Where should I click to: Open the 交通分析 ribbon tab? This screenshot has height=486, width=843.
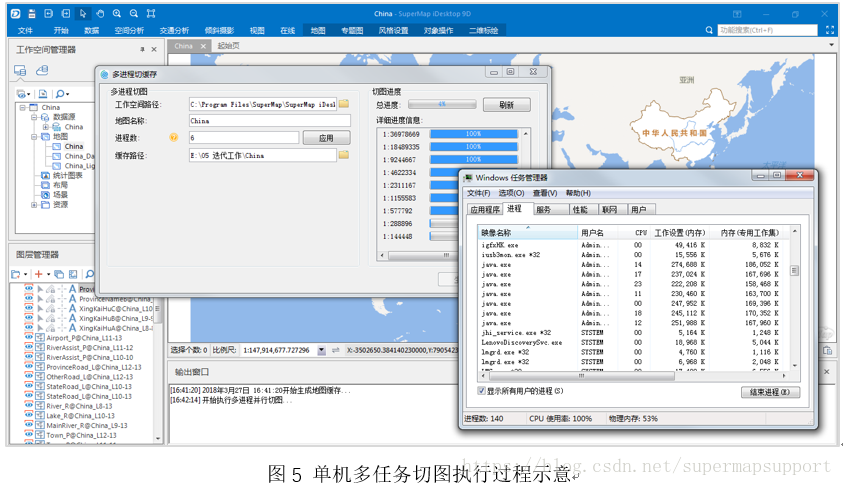174,31
